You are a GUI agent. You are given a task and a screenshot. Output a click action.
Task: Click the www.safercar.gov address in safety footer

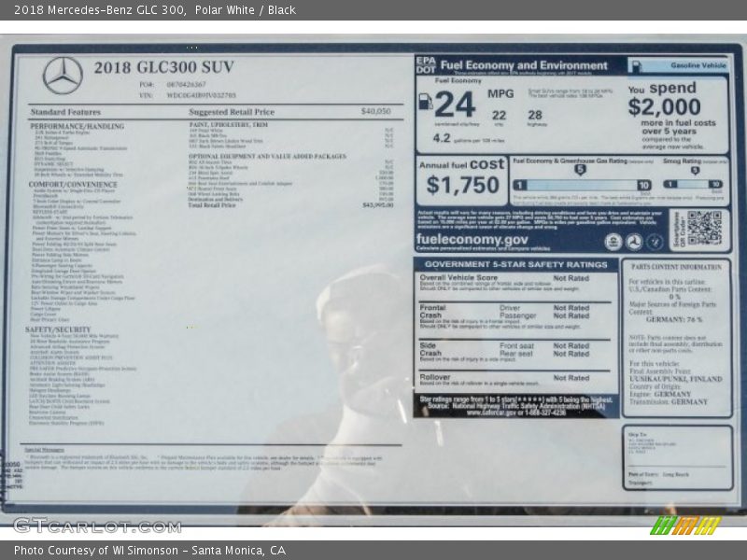[x=492, y=413]
